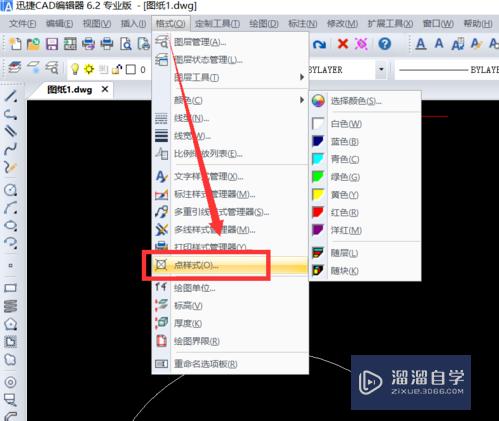Click the Print Preview magnifier icon
The image size is (499, 421).
pos(125,44)
